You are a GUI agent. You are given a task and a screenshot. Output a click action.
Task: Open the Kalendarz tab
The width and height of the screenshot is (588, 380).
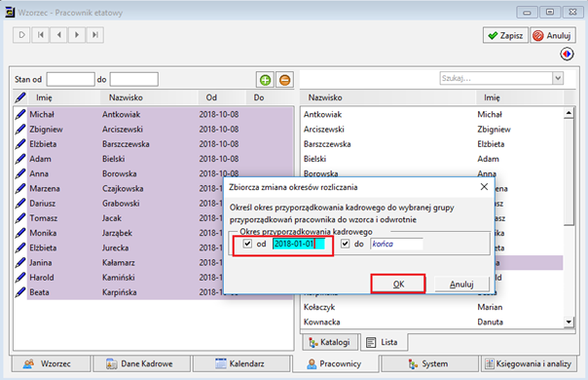click(241, 363)
